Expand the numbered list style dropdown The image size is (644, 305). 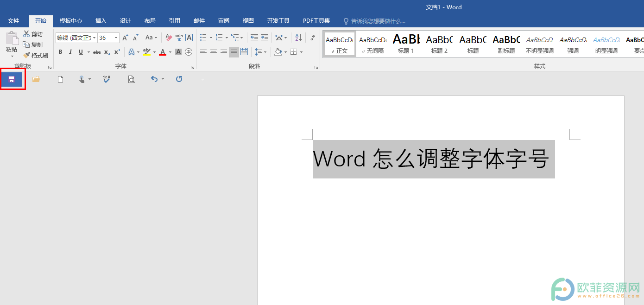point(227,38)
